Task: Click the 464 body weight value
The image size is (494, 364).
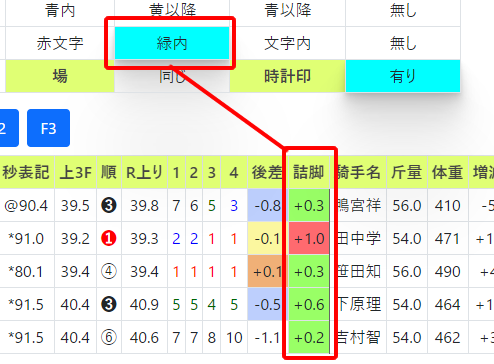Action: click(x=448, y=305)
